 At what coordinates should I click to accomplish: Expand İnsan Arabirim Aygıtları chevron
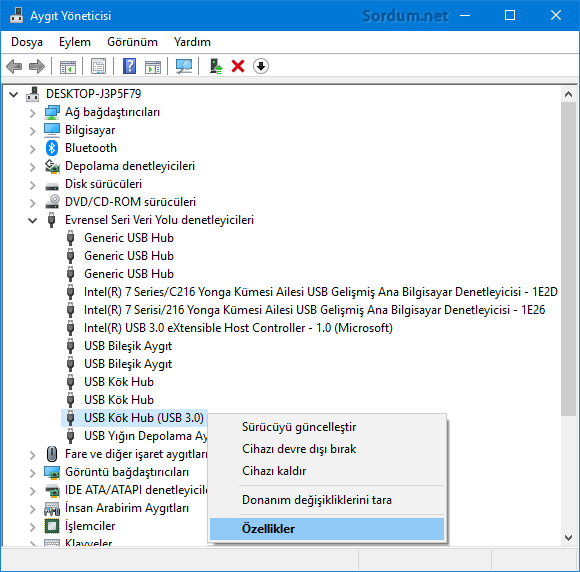pyautogui.click(x=33, y=509)
